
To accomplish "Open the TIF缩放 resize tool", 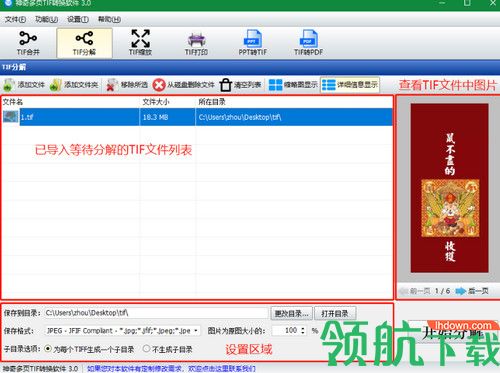I will pos(140,43).
